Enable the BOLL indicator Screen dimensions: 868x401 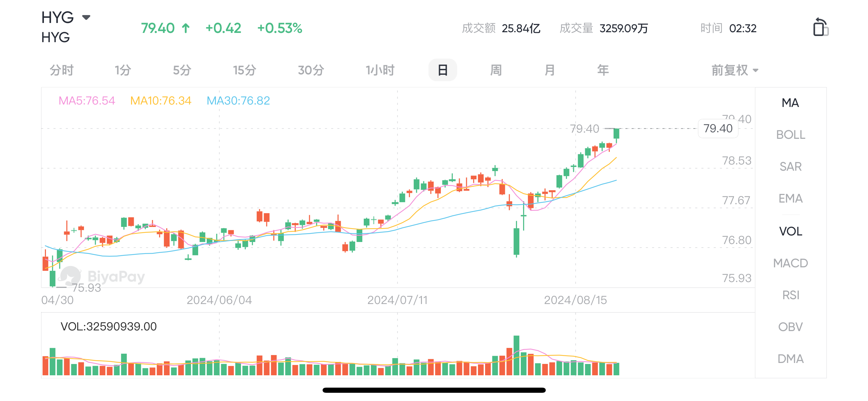[x=791, y=135]
